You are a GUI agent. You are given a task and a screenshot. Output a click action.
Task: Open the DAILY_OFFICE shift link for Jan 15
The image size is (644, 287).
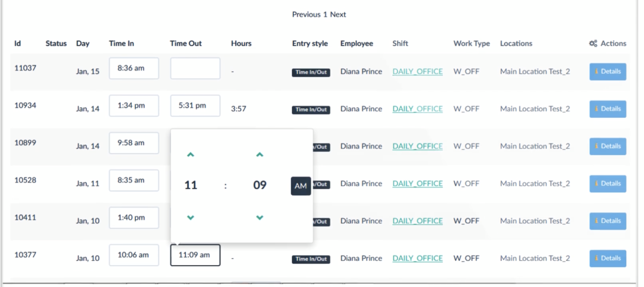coord(417,71)
